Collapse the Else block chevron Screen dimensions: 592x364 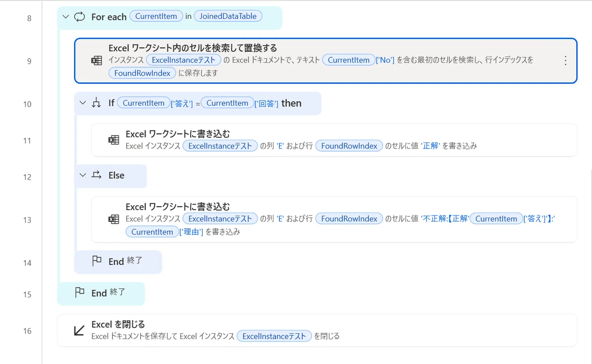pos(83,175)
